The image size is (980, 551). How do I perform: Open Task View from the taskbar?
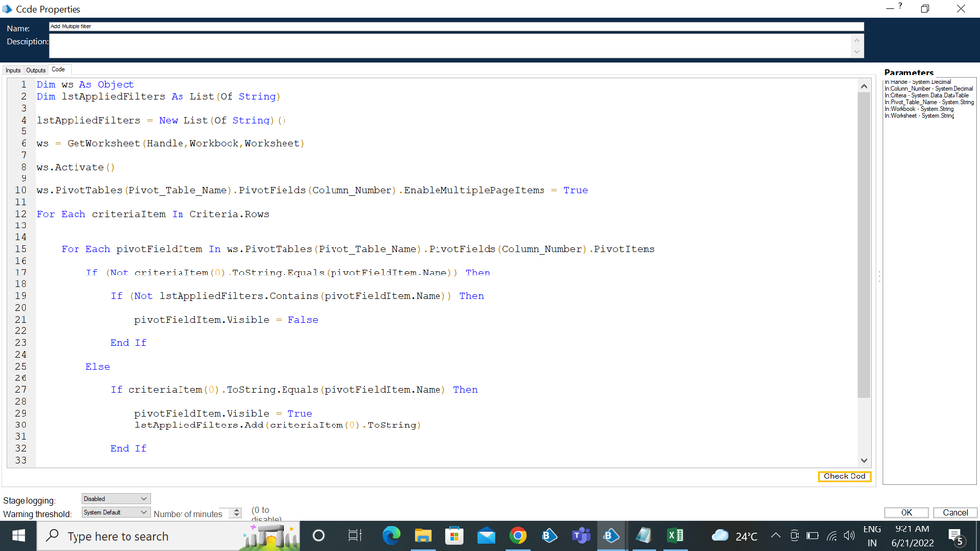pos(354,536)
